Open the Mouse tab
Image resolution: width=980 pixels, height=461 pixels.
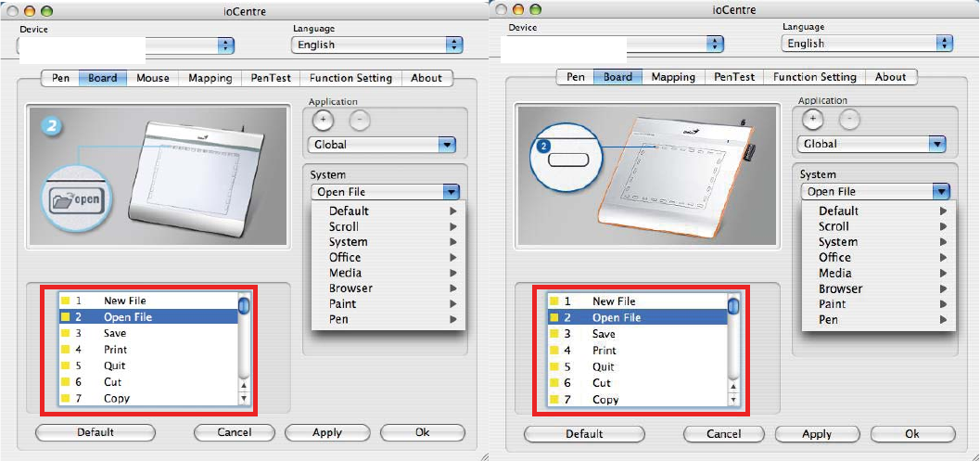pyautogui.click(x=152, y=78)
